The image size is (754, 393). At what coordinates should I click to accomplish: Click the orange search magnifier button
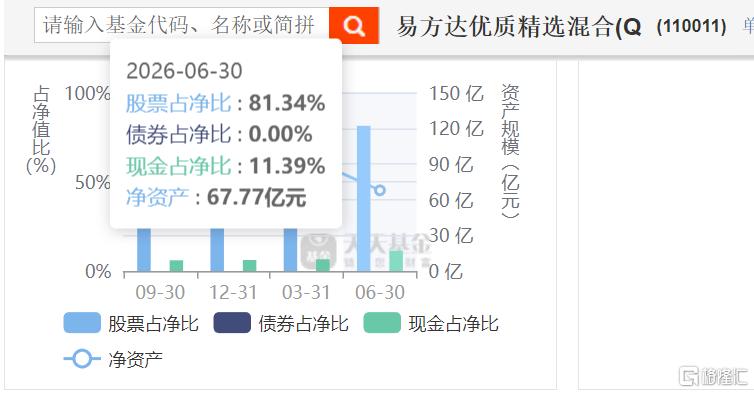354,25
